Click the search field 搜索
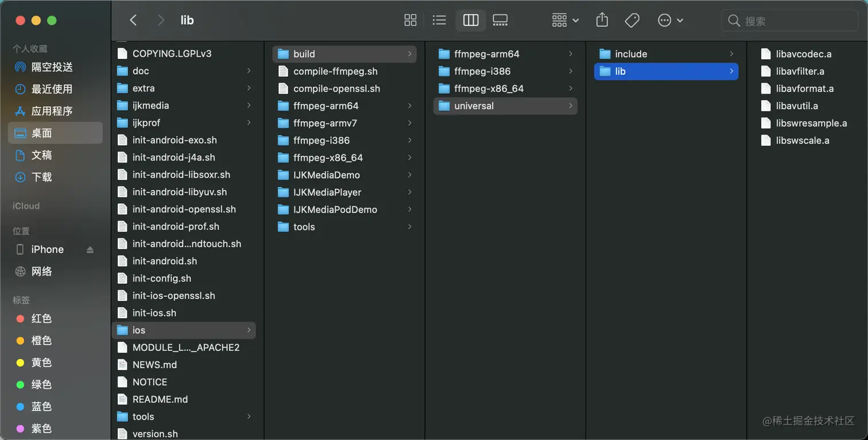 [789, 21]
